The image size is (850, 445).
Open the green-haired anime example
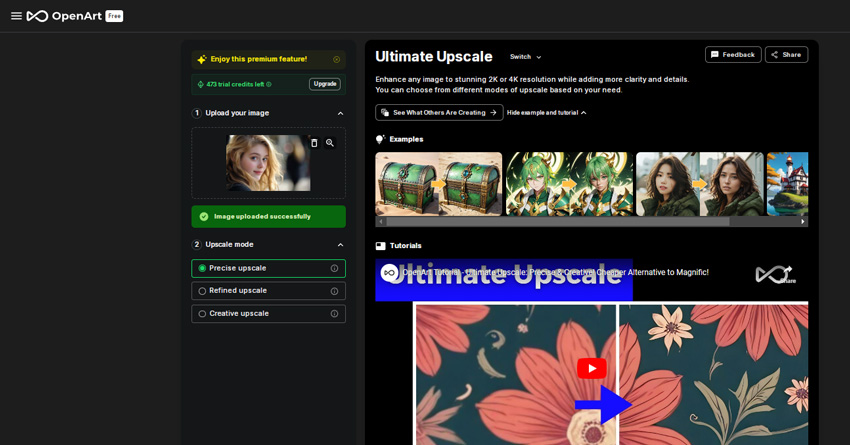pyautogui.click(x=569, y=184)
